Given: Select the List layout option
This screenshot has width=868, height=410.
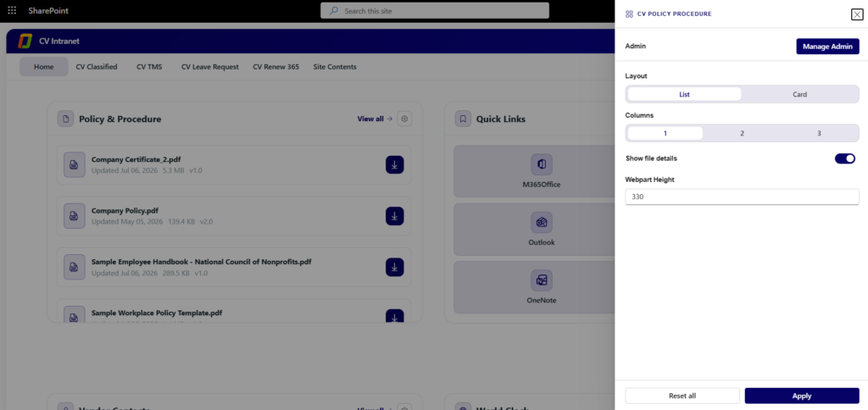Looking at the screenshot, I should 684,94.
